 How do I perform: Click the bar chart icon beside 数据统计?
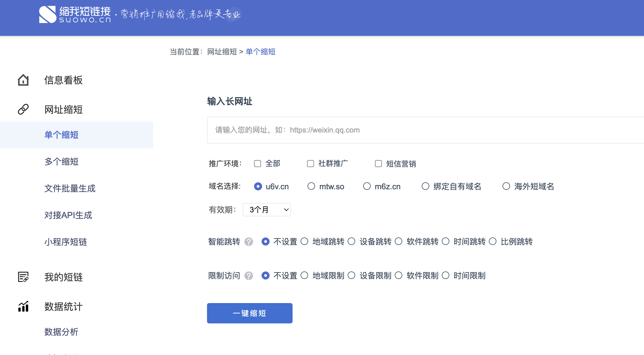point(23,306)
